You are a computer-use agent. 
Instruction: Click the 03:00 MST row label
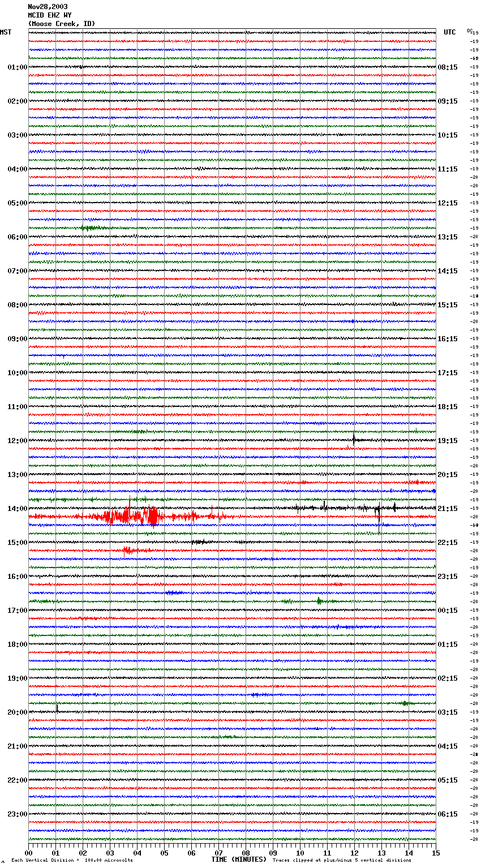17,135
